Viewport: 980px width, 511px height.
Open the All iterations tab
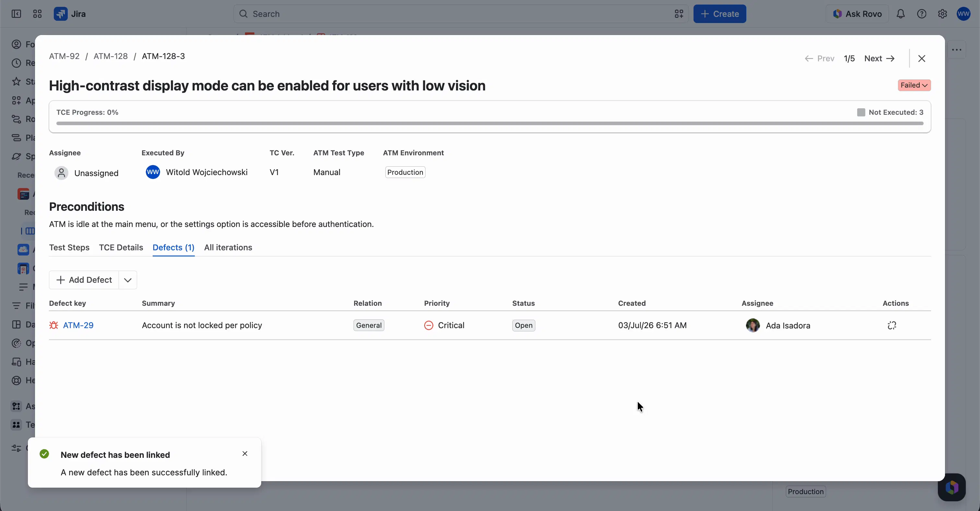228,247
